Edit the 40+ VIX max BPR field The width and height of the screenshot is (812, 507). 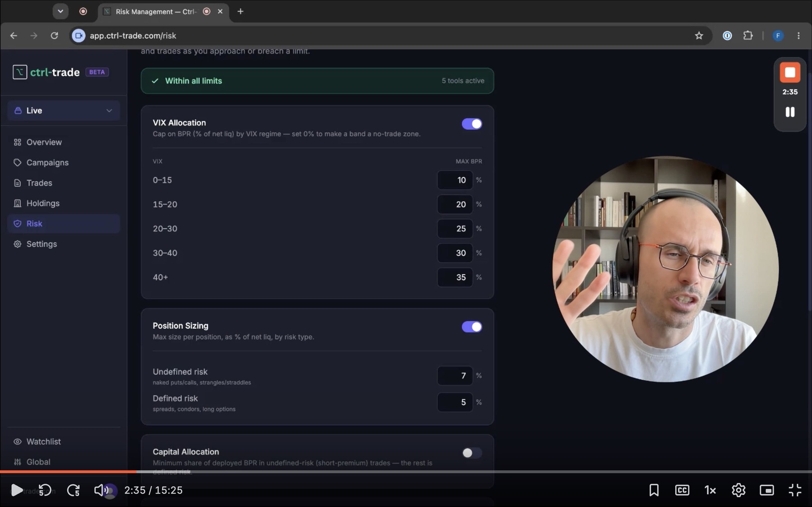point(455,277)
